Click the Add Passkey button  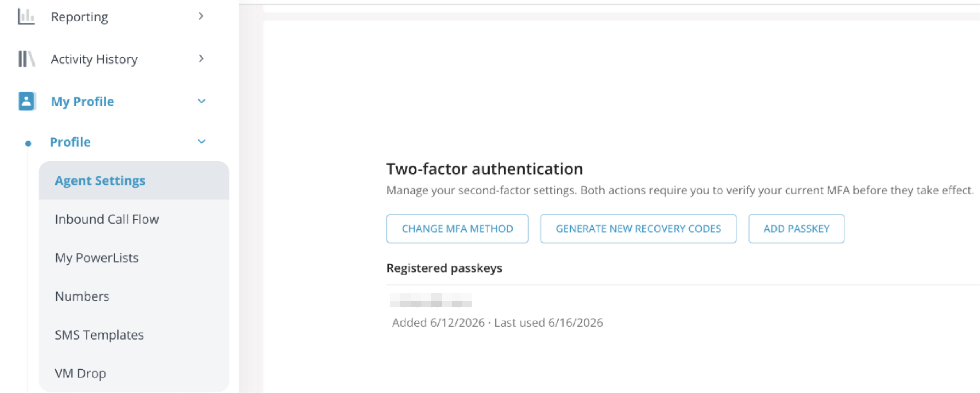click(x=796, y=229)
